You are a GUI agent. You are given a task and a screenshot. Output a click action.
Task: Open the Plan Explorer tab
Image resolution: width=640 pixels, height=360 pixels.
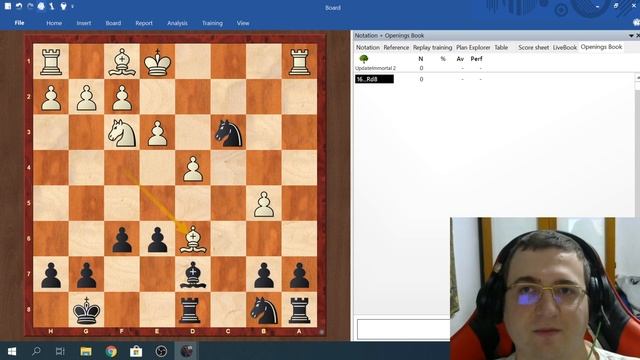[473, 47]
